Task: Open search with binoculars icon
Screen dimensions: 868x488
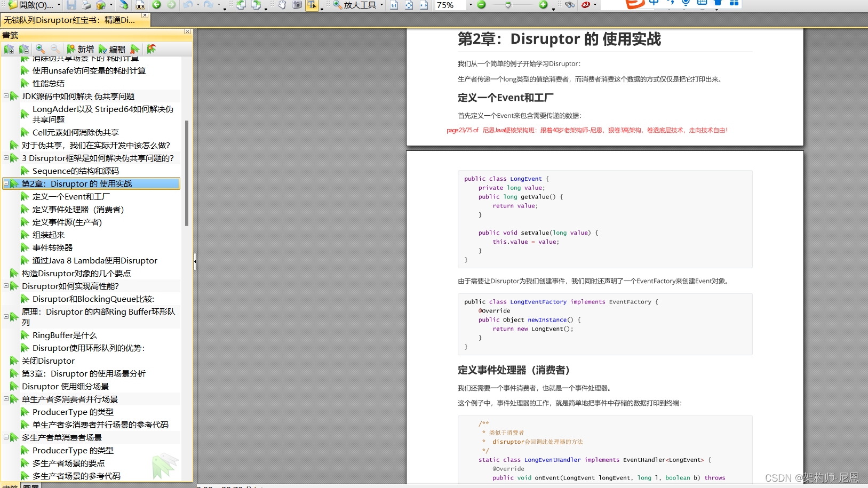Action: click(x=570, y=5)
